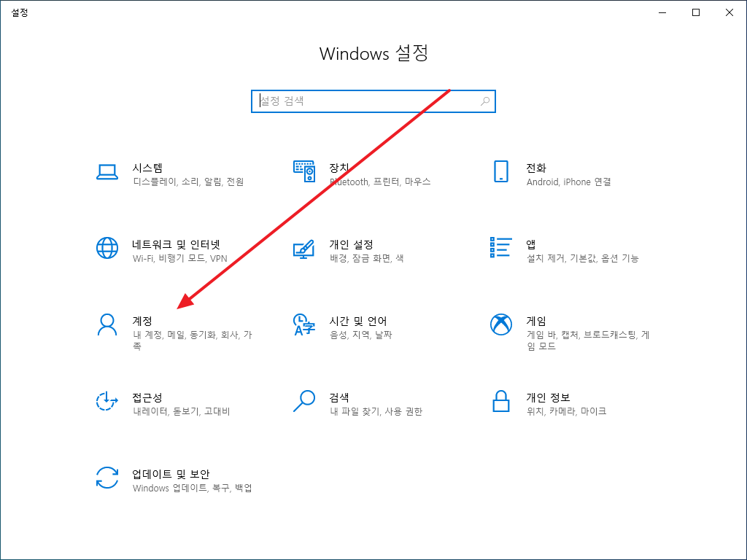Open the 앱 settings title
747x560 pixels.
coord(531,244)
